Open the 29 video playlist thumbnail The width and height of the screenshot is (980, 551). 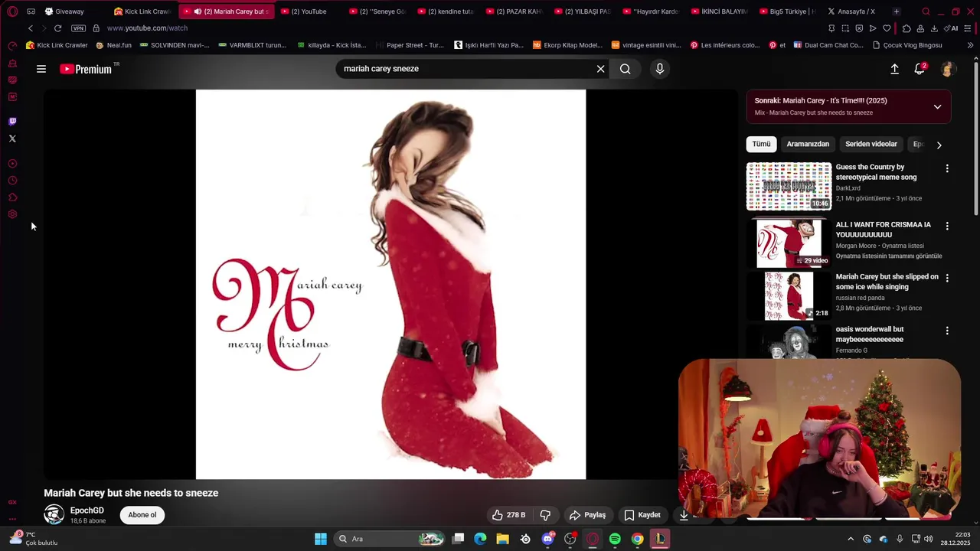[789, 243]
